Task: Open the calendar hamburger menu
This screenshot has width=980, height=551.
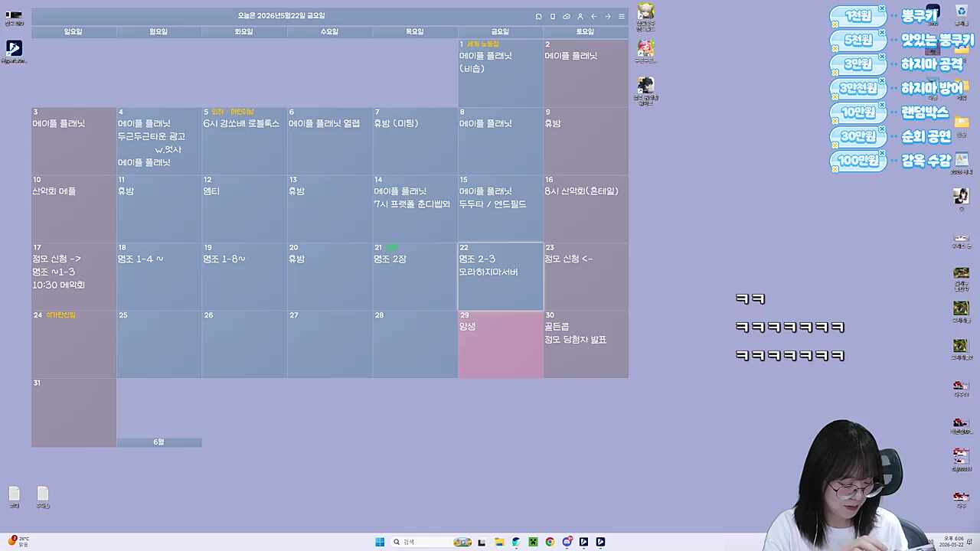Action: (x=622, y=16)
